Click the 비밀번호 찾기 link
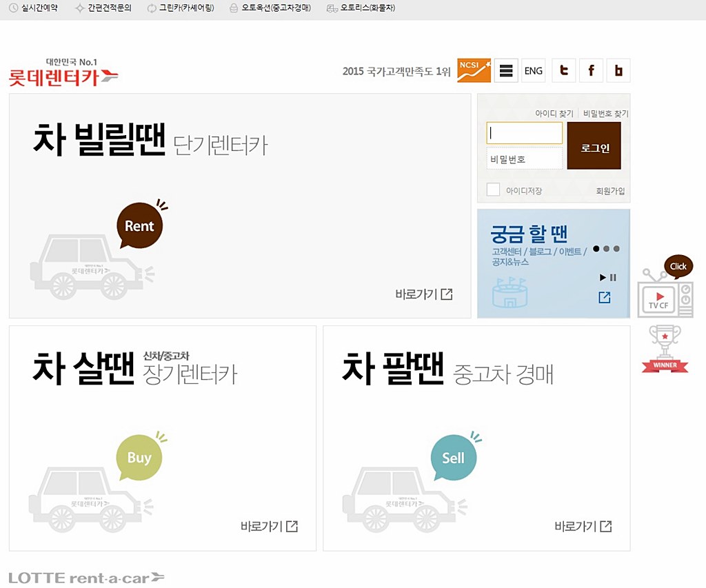Image resolution: width=706 pixels, height=588 pixels. 605,114
